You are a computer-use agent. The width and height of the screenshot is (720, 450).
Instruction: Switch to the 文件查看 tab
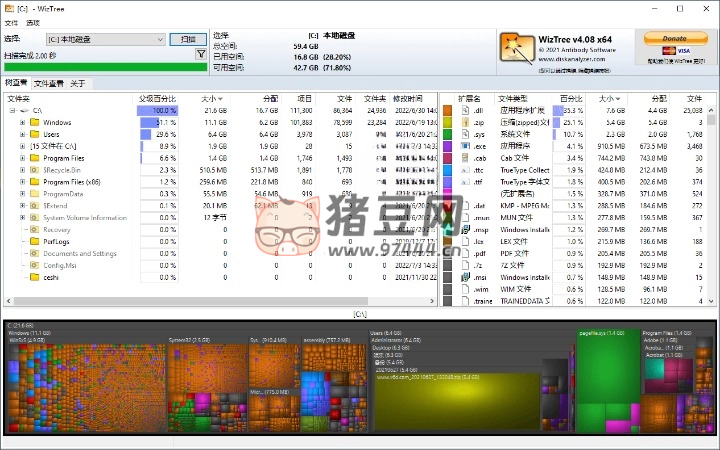pos(48,84)
